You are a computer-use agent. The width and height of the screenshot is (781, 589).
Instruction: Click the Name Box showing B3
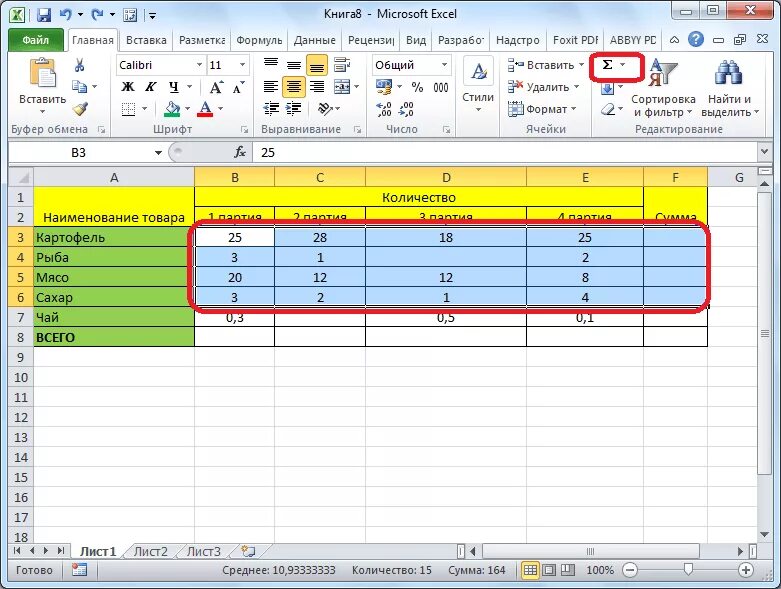[79, 152]
